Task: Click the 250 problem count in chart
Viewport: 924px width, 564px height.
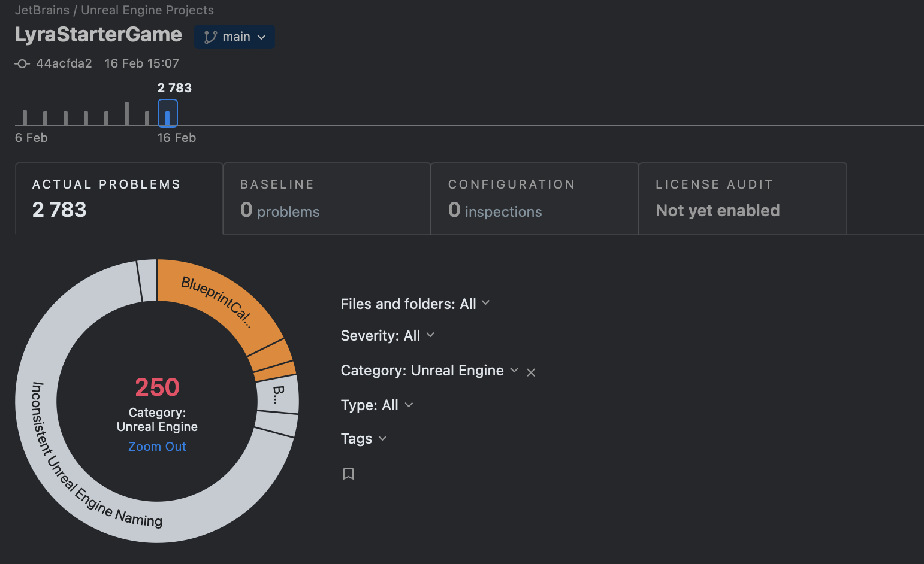Action: 157,387
